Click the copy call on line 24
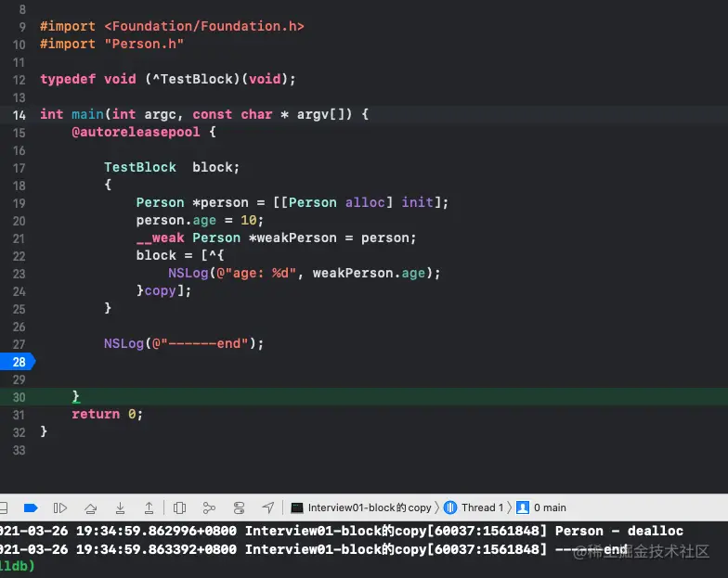Image resolution: width=728 pixels, height=578 pixels. click(x=160, y=291)
